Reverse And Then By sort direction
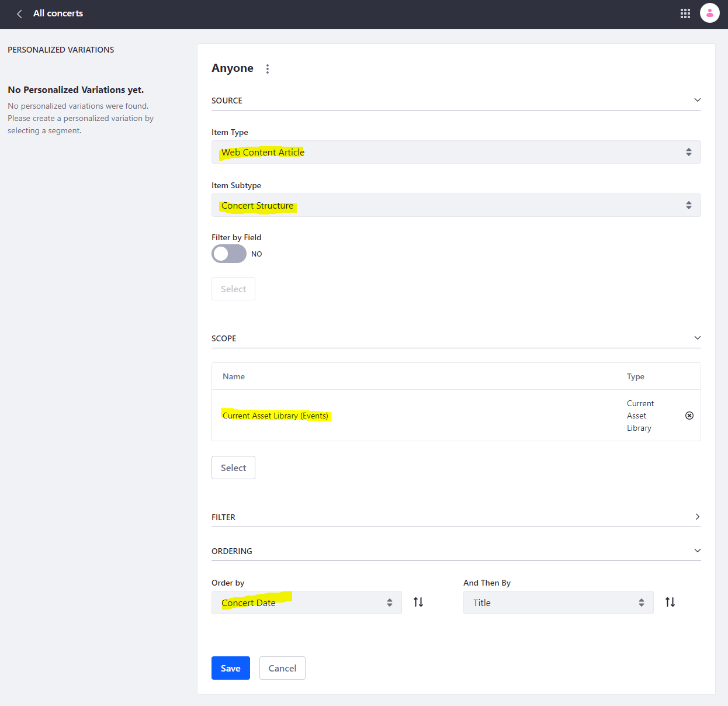728x706 pixels. 670,602
